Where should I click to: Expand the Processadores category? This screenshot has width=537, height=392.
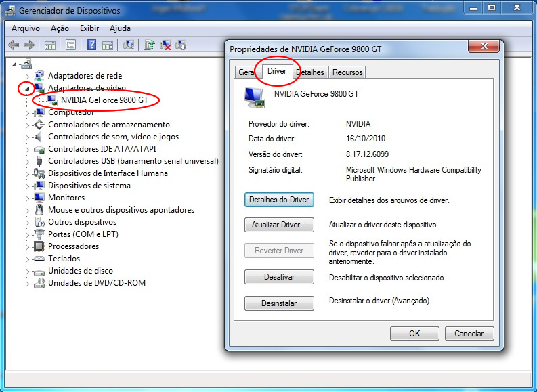click(x=28, y=246)
